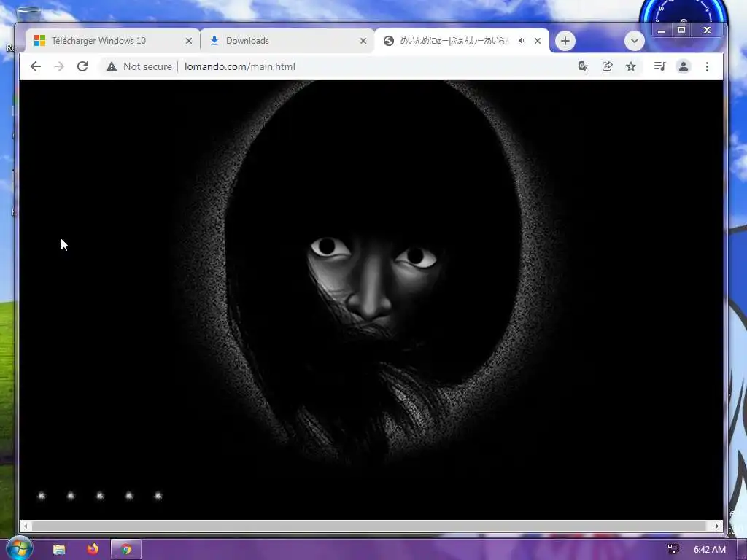Click the scrollbar right arrow
This screenshot has width=747, height=560.
(717, 526)
